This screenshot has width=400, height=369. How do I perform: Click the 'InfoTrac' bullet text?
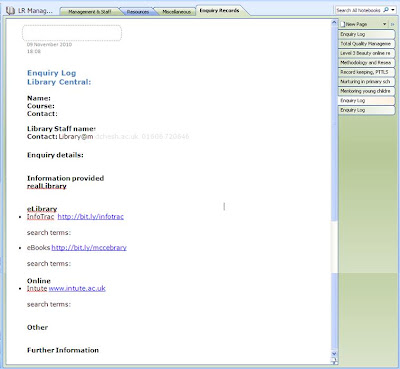40,217
